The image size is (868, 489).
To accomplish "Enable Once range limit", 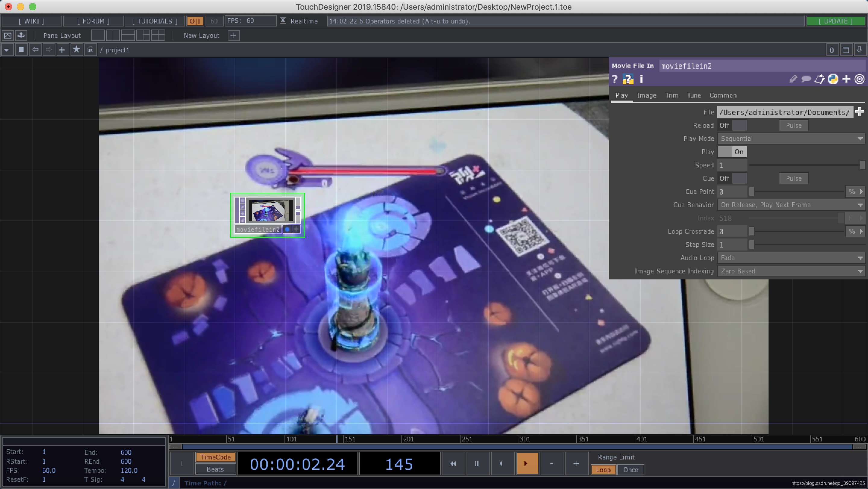I will 631,470.
